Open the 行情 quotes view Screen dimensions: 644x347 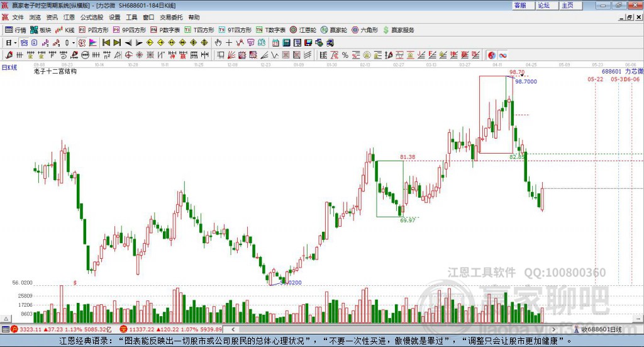tap(15, 30)
